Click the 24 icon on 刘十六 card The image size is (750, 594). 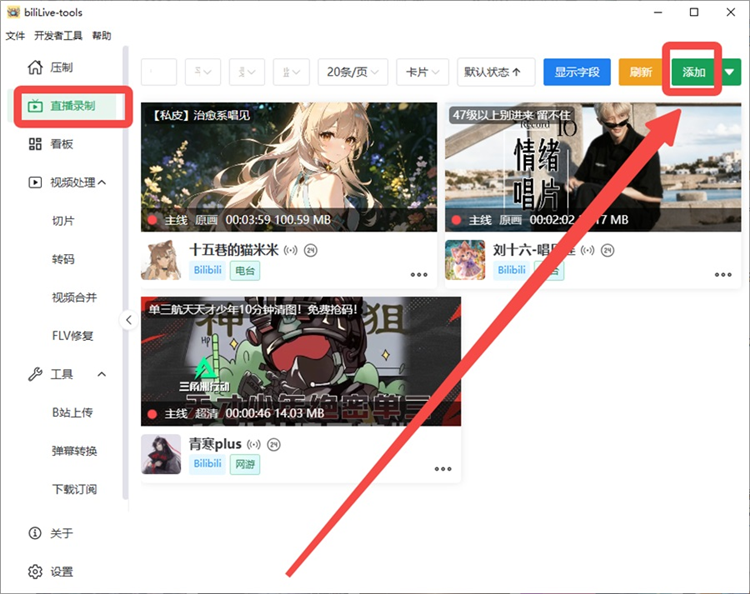(x=607, y=250)
